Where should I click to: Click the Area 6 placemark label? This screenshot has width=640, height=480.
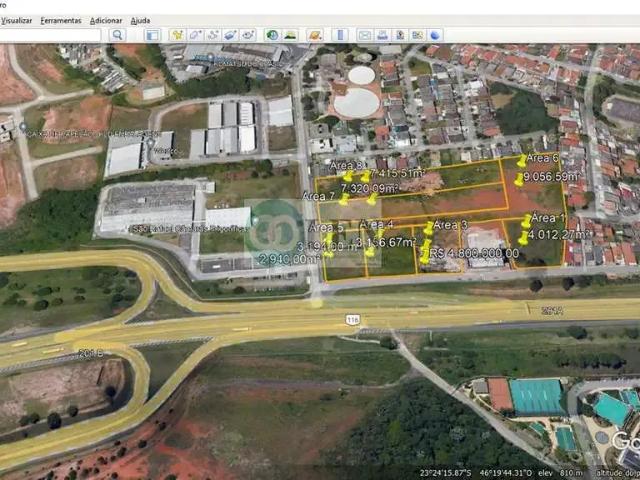pyautogui.click(x=542, y=158)
